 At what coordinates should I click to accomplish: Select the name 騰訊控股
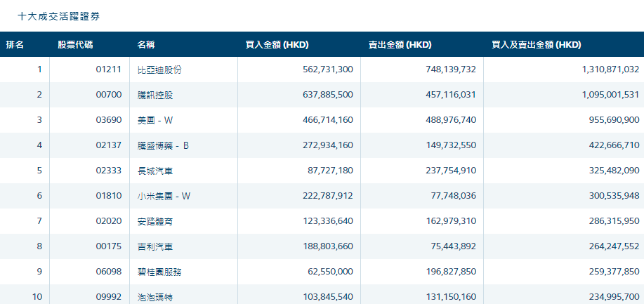(155, 95)
